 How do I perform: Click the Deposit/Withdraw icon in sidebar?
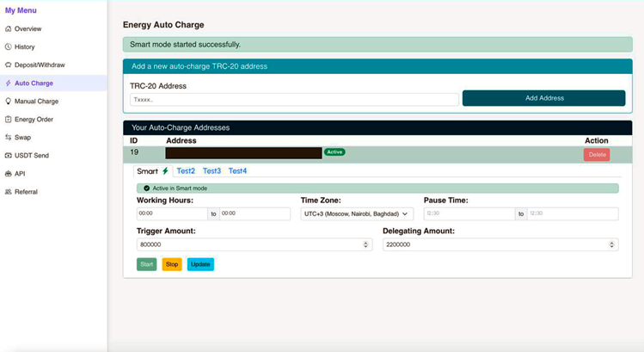click(9, 65)
